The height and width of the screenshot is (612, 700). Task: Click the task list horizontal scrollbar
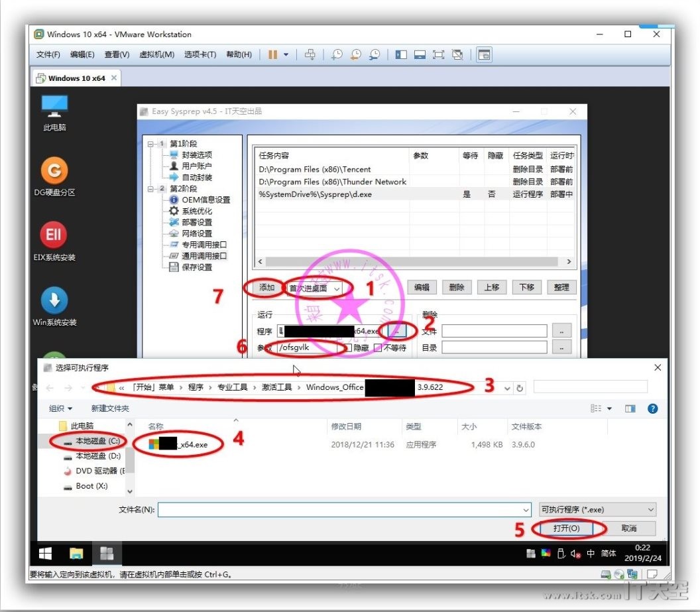pos(412,262)
